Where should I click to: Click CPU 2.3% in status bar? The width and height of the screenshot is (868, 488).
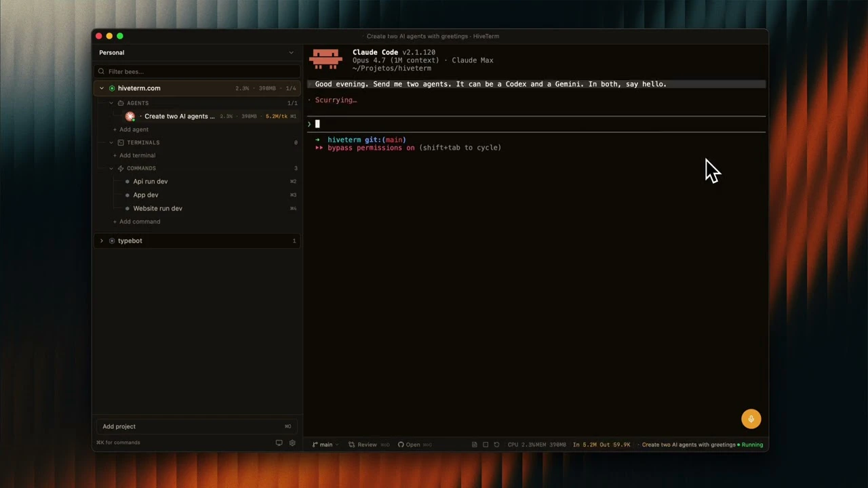click(x=521, y=445)
